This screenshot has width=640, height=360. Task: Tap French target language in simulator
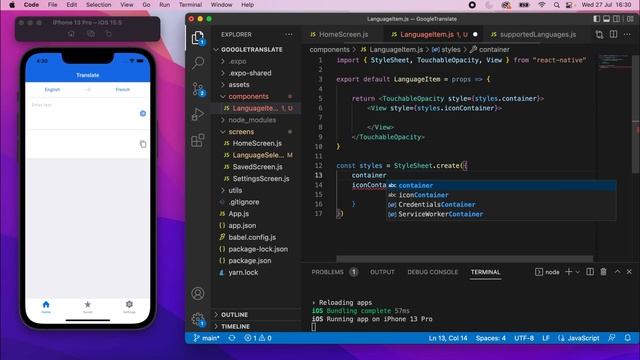click(x=122, y=89)
